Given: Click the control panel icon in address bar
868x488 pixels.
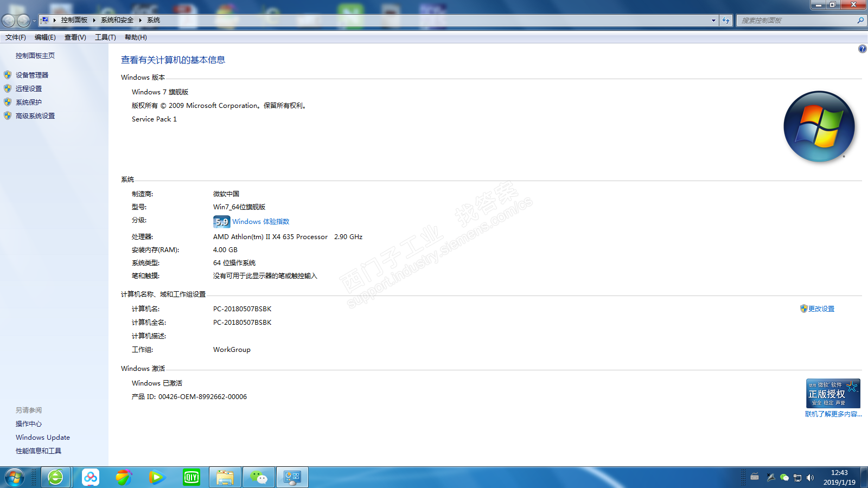Looking at the screenshot, I should (x=45, y=20).
